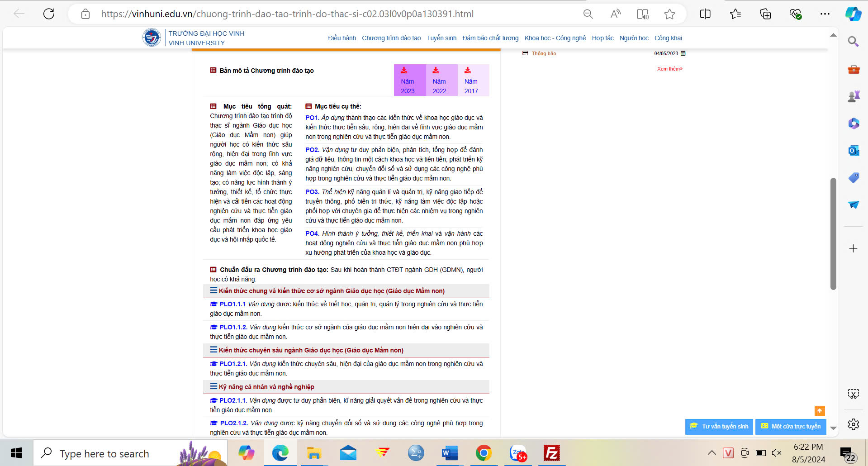Click the 04/05/2023 date text
The height and width of the screenshot is (466, 868).
tap(666, 53)
